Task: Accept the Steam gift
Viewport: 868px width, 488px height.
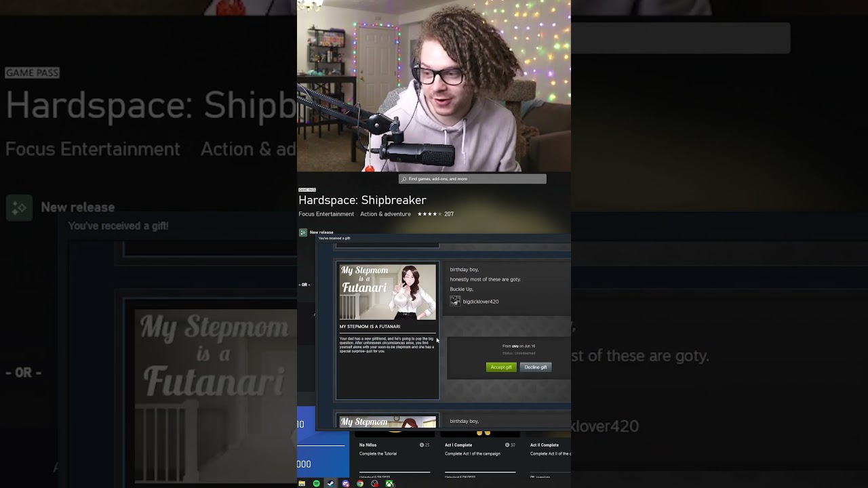Action: (501, 367)
